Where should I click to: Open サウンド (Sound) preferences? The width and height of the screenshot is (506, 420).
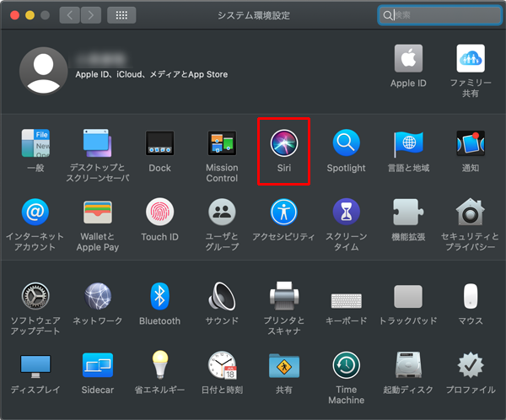(x=222, y=296)
